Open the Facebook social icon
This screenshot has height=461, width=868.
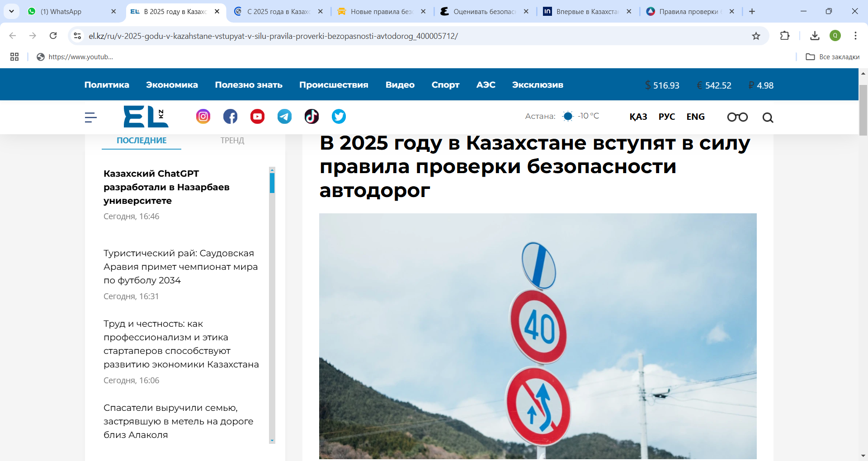[230, 117]
